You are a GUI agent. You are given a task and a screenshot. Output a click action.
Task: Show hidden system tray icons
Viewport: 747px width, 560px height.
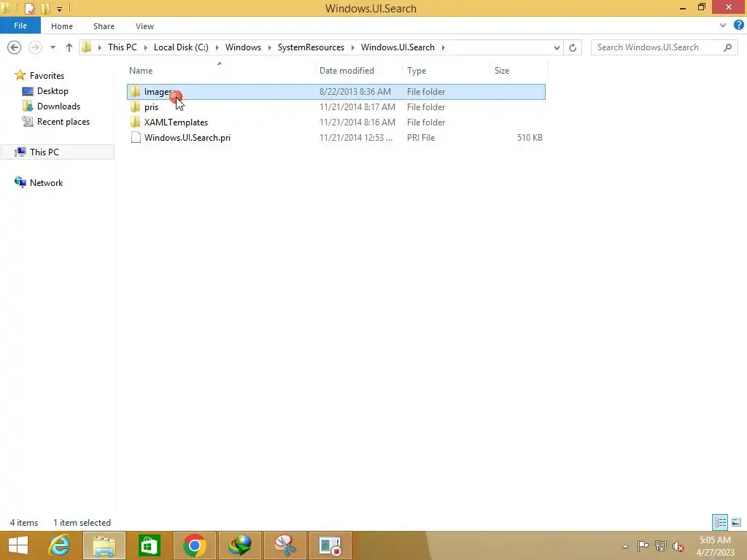pos(625,546)
